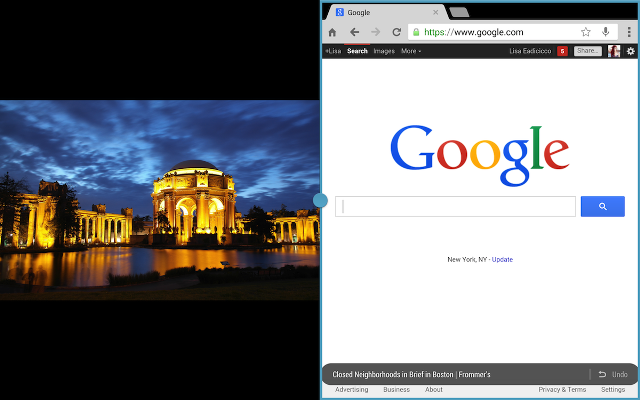The image size is (640, 400).
Task: Bookmark this page with the star icon
Action: click(586, 32)
